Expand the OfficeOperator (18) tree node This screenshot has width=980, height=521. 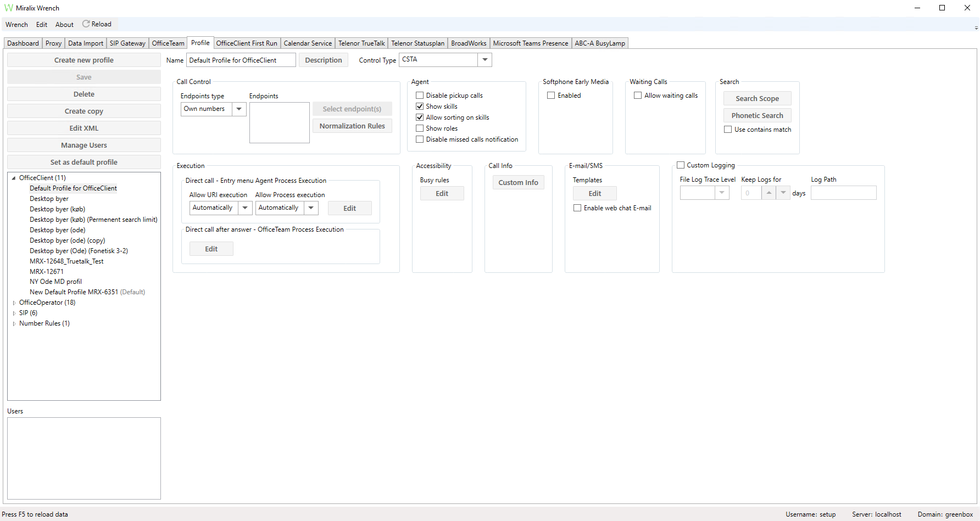[x=14, y=302]
